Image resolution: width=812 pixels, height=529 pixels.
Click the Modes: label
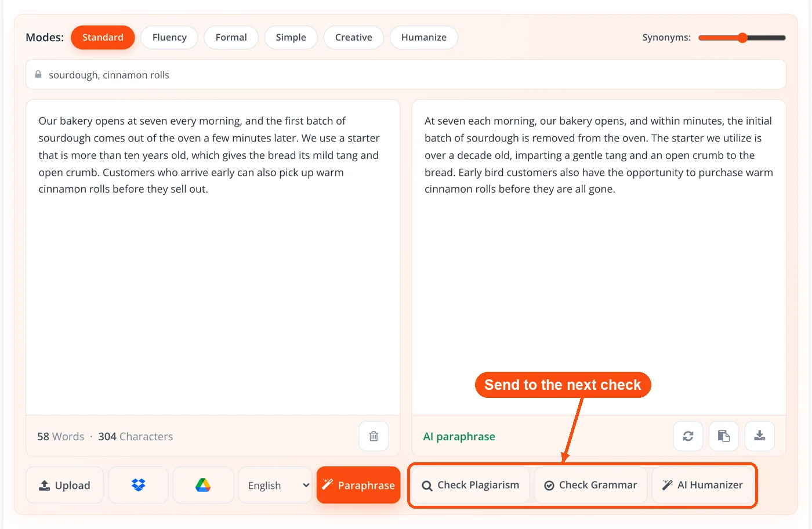[45, 37]
